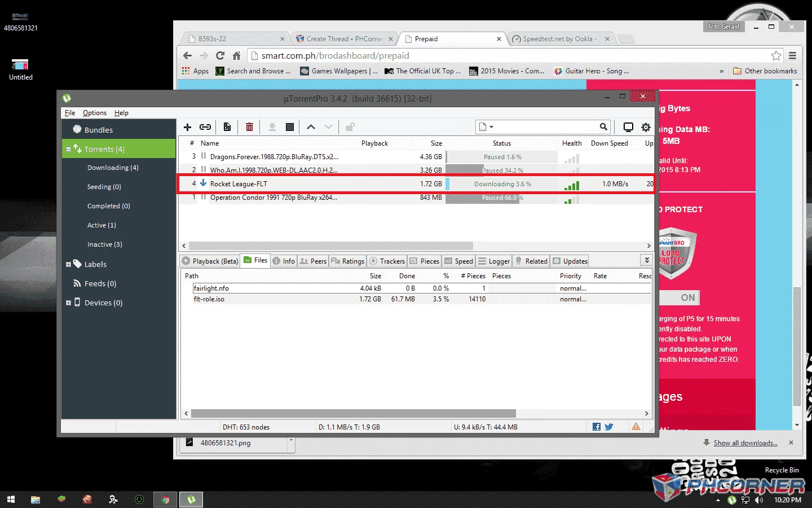Click the Twitter icon in status bar
The width and height of the screenshot is (812, 508).
point(609,427)
